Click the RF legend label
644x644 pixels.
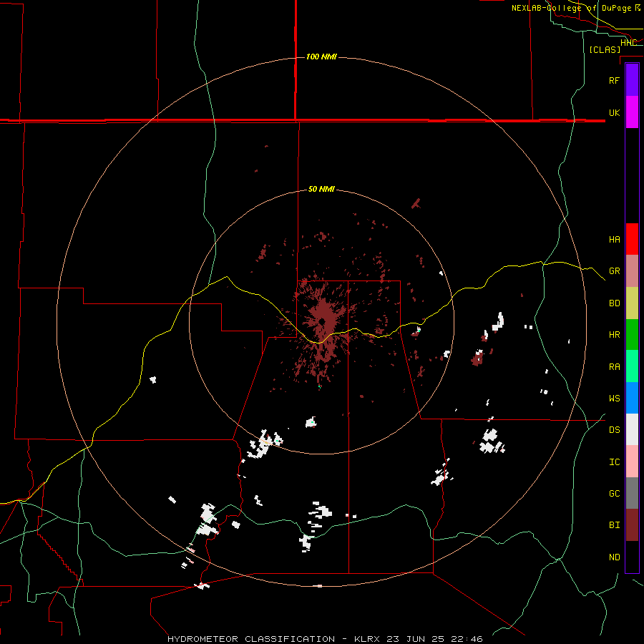(x=614, y=80)
